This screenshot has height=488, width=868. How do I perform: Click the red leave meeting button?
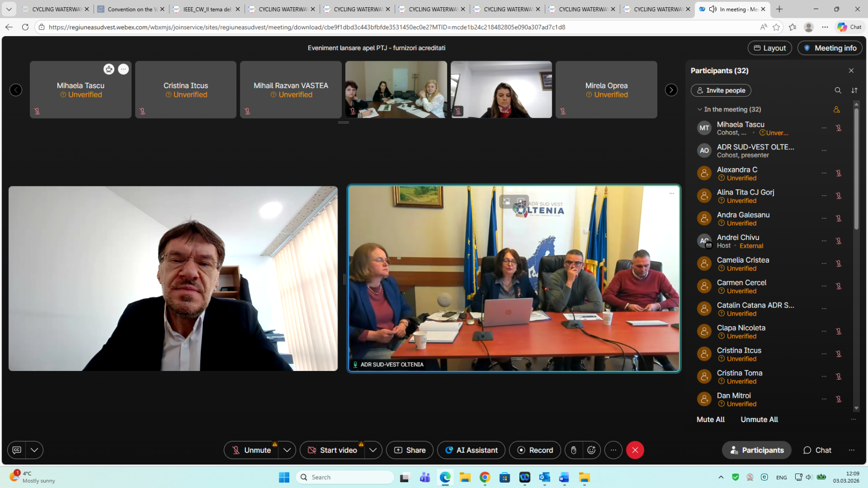click(635, 450)
